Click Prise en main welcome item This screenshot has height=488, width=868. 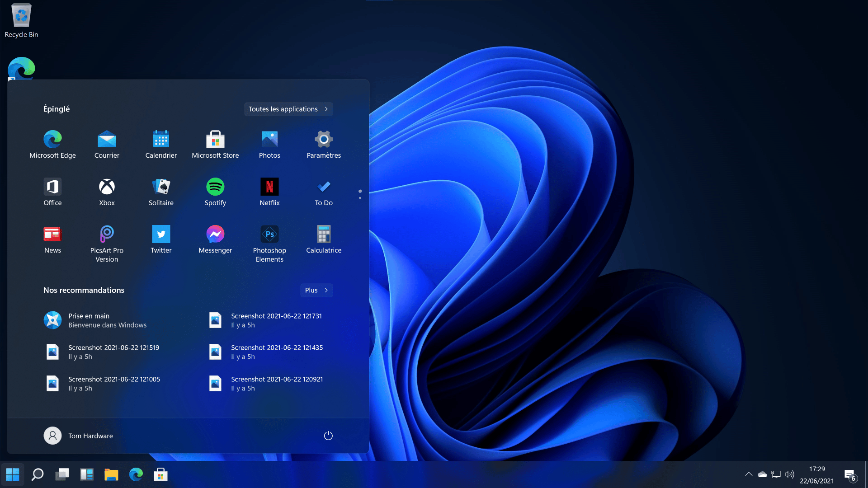point(107,320)
